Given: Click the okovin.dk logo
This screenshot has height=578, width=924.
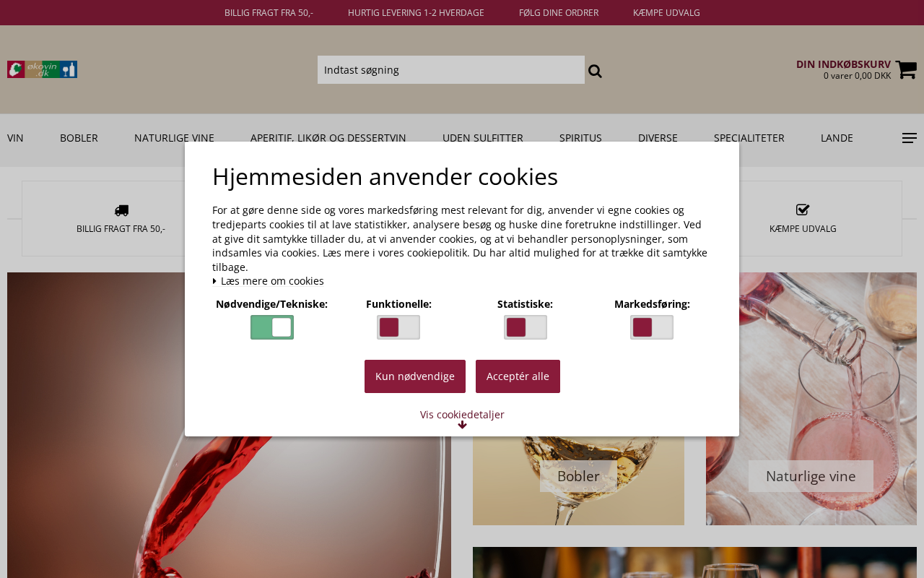Looking at the screenshot, I should (x=43, y=69).
